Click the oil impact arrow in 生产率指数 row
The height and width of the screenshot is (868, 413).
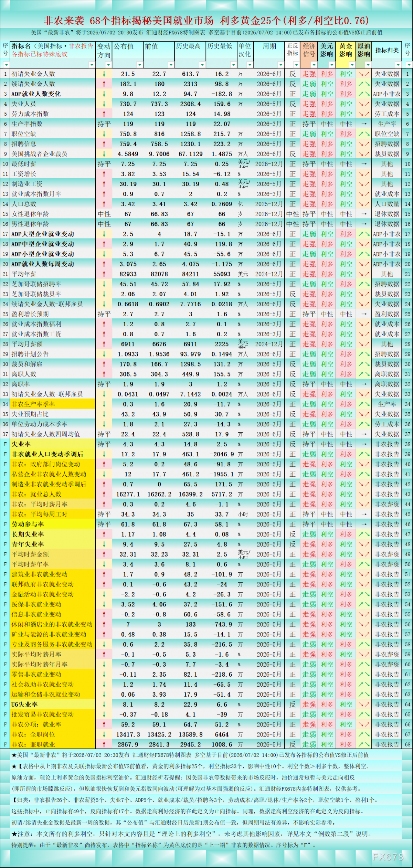[x=364, y=124]
